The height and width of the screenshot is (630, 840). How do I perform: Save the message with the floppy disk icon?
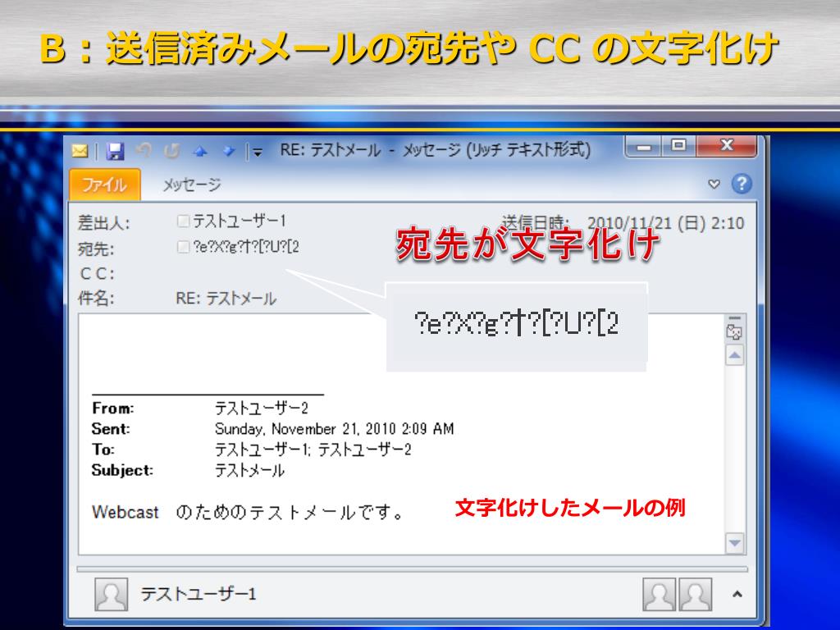(x=115, y=151)
